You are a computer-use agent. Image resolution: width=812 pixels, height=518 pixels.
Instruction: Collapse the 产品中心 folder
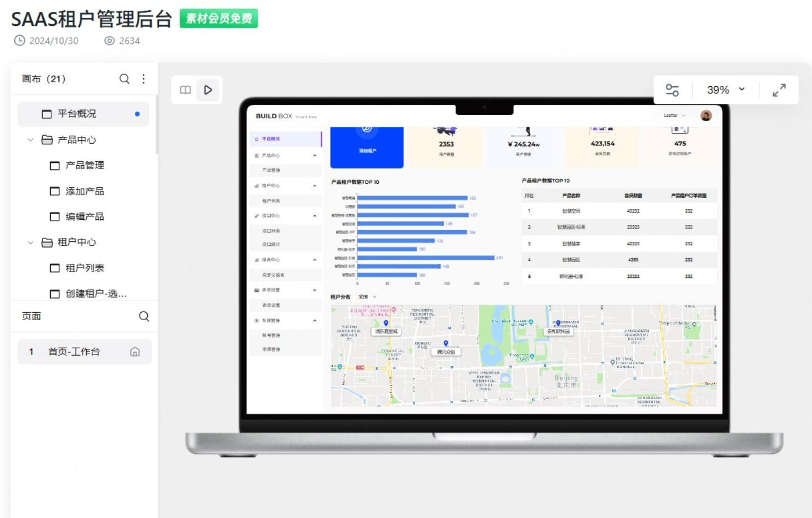[30, 140]
